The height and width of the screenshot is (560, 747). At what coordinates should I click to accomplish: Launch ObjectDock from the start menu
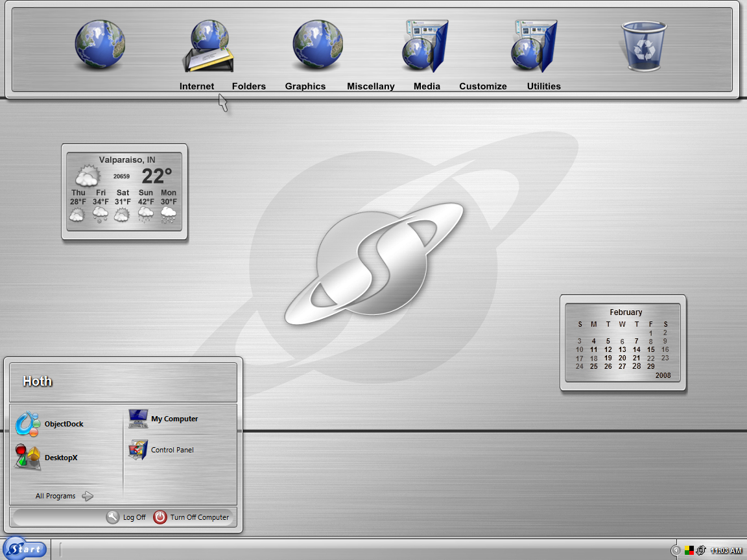pyautogui.click(x=49, y=424)
